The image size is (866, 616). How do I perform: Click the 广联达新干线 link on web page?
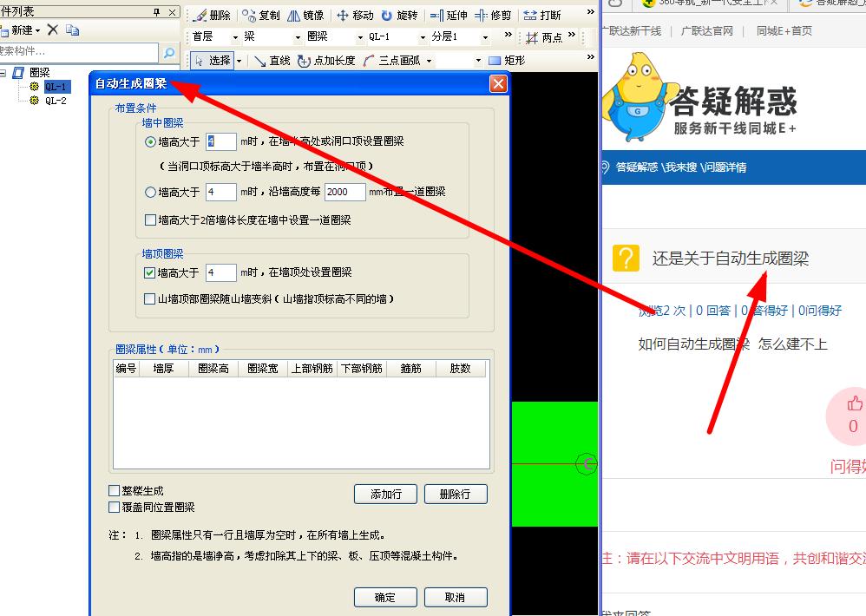point(631,31)
